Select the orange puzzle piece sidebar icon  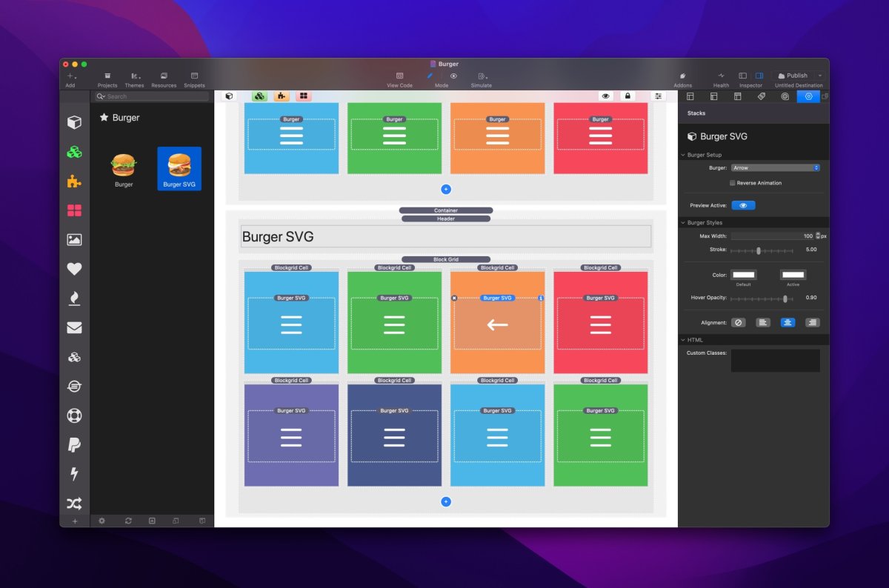coord(74,181)
